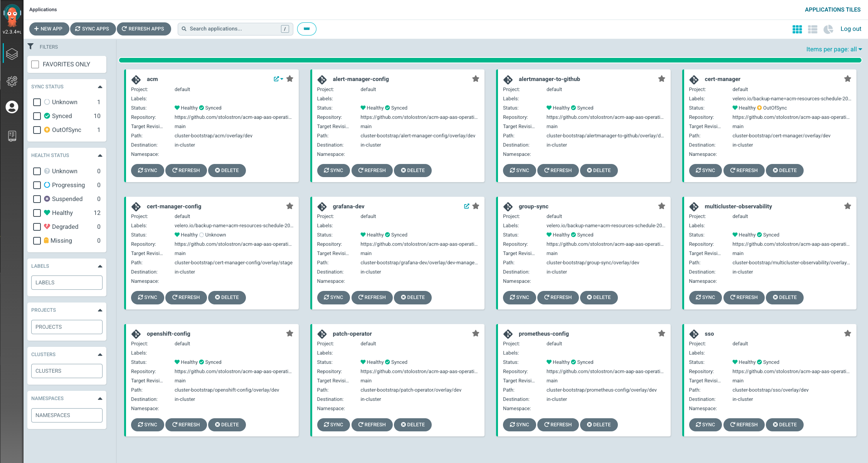Check the Healthy health filter
868x463 pixels.
coord(37,213)
